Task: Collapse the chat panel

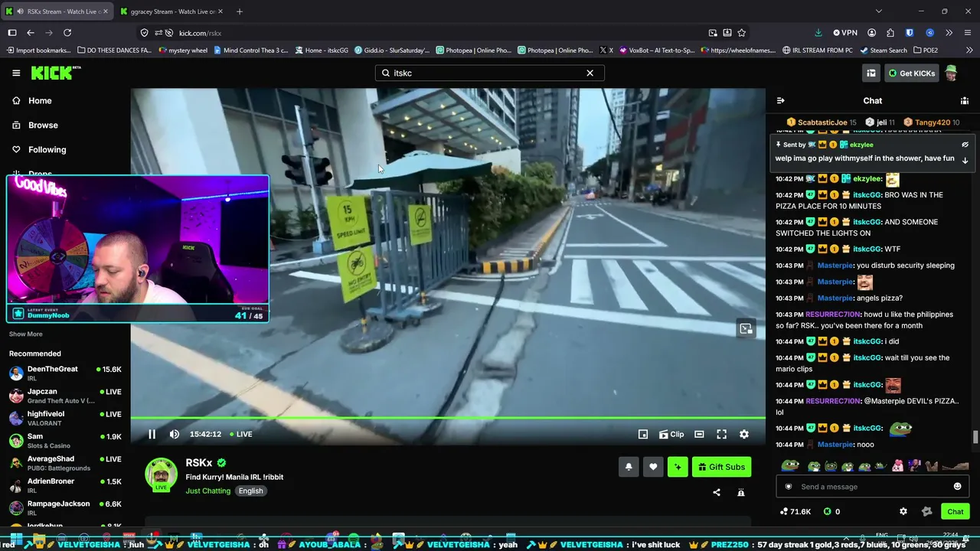Action: [780, 100]
